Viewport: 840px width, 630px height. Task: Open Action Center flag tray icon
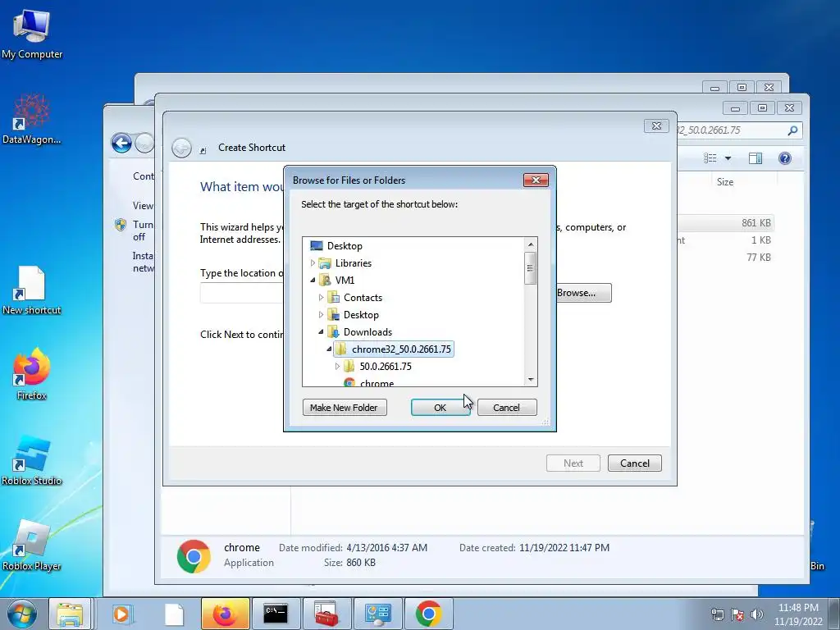click(x=737, y=614)
